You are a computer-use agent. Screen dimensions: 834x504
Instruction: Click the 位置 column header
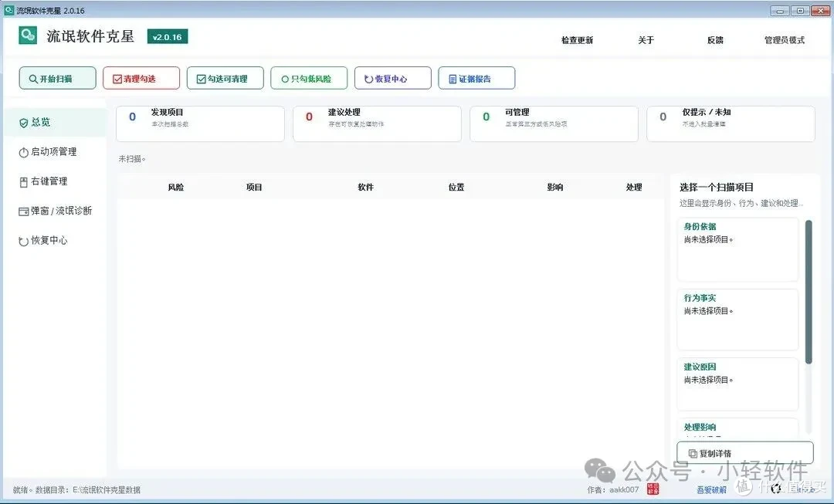[456, 187]
